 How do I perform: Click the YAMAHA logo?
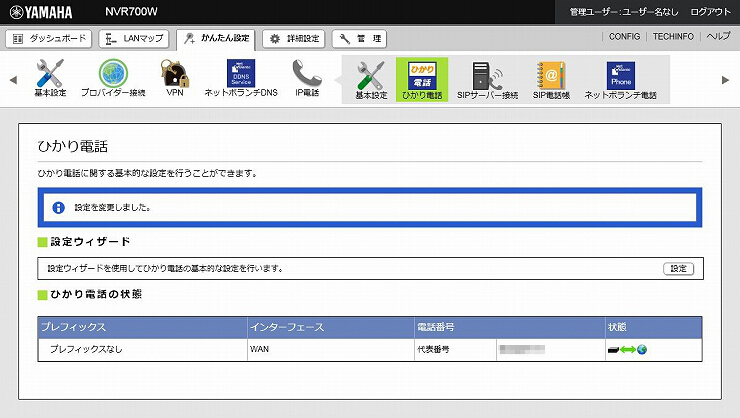[x=41, y=12]
